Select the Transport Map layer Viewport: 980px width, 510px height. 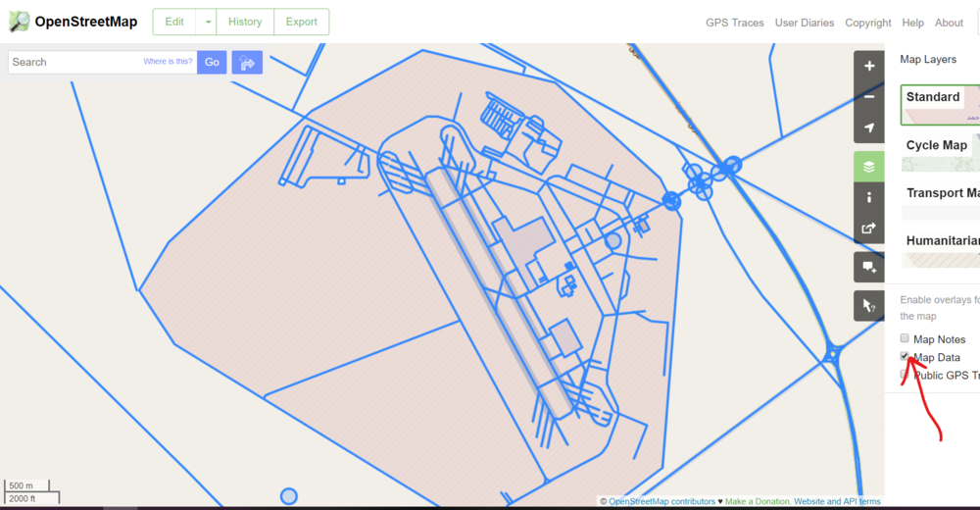pyautogui.click(x=940, y=201)
